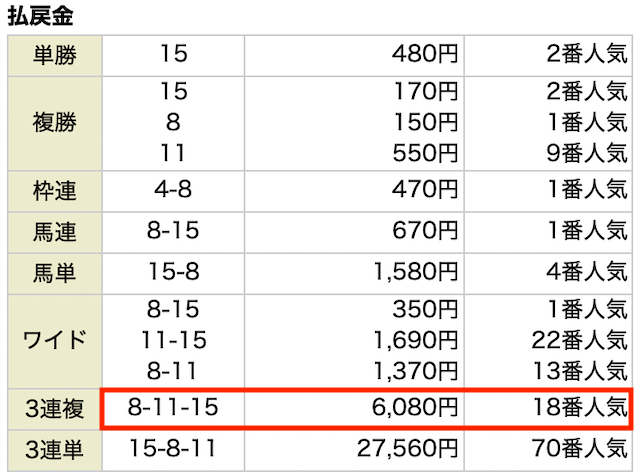Screen dimensions: 640x472
Task: Click the 3連複 row header
Action: 55,409
